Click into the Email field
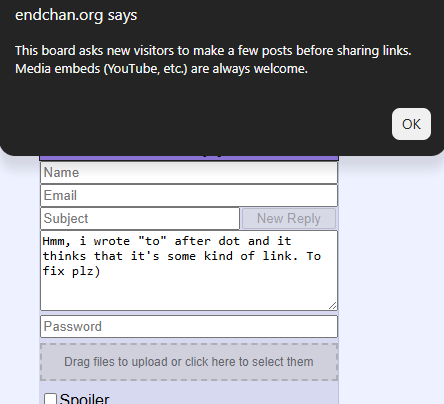444x404 pixels. (x=189, y=196)
